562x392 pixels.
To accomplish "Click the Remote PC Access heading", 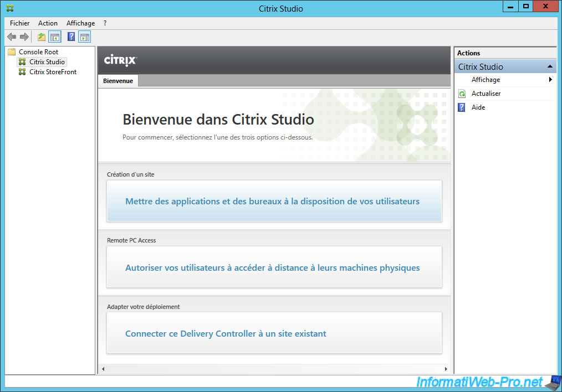I will pyautogui.click(x=131, y=240).
